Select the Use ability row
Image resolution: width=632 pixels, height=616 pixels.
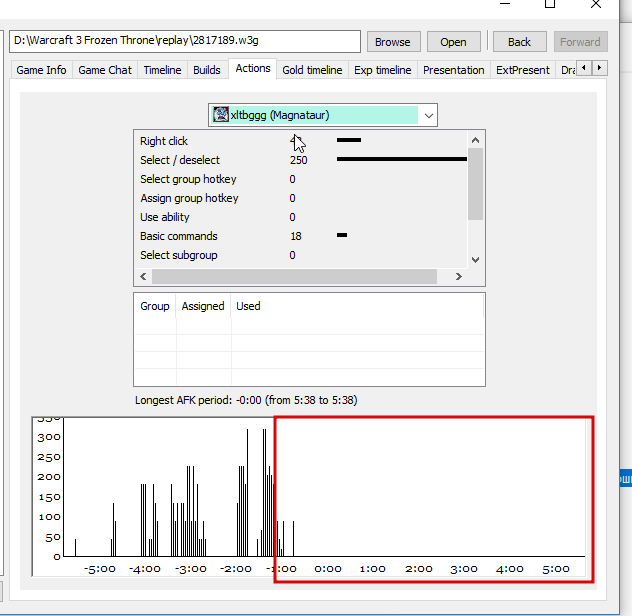coord(301,217)
